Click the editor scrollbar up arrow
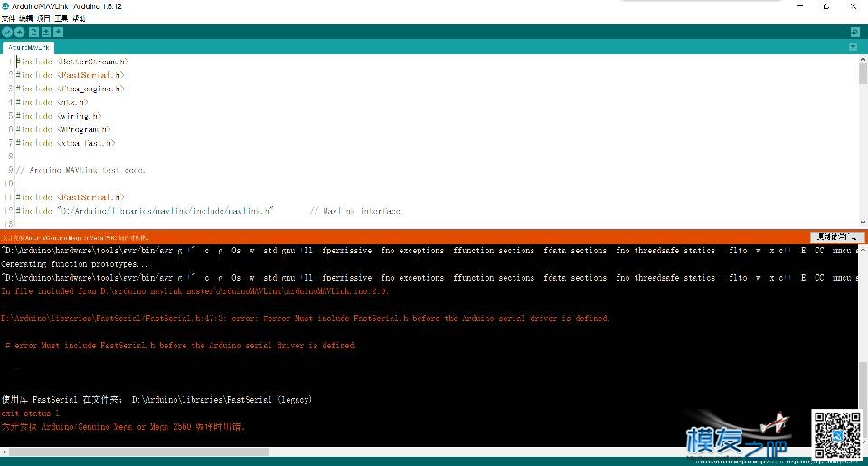The height and width of the screenshot is (466, 868). click(x=863, y=59)
